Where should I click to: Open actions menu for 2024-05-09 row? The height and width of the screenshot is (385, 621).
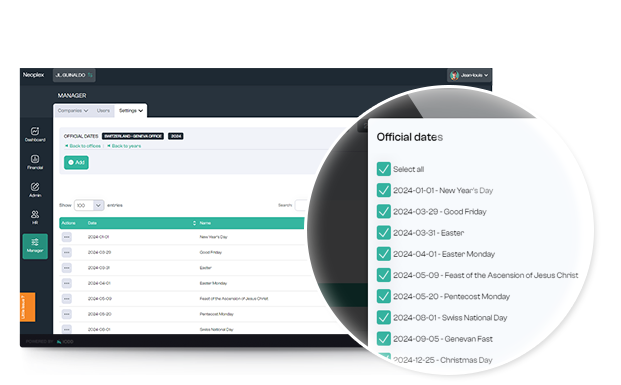click(x=67, y=299)
